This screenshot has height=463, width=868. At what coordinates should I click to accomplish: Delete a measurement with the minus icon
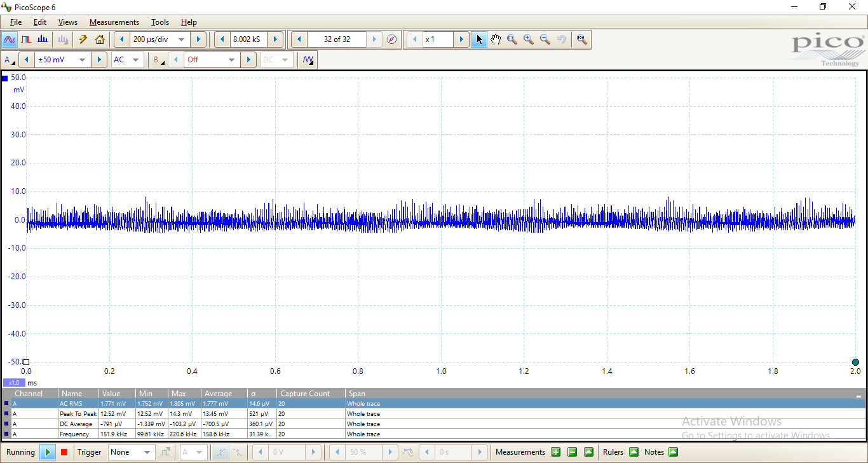point(572,452)
